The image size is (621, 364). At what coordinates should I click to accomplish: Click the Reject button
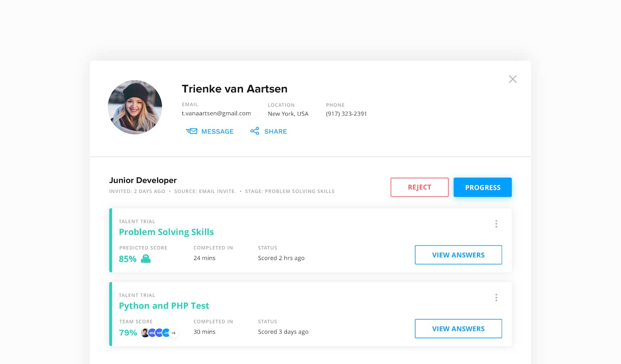(x=419, y=187)
